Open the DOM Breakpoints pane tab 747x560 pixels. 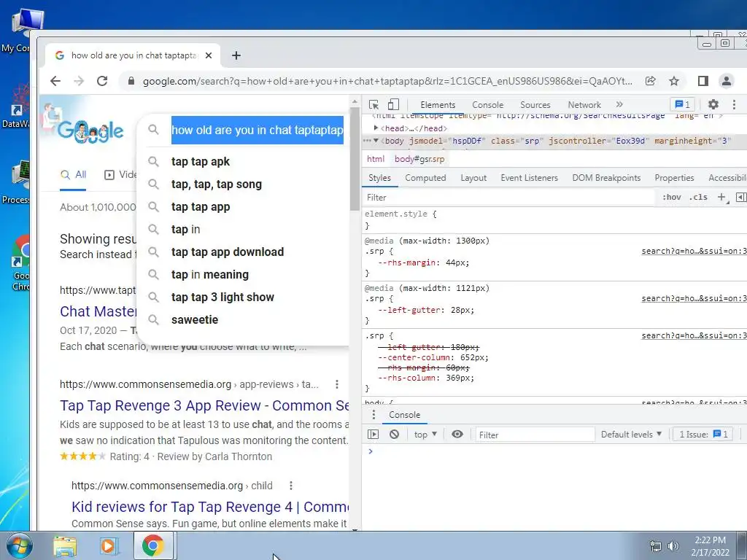pos(606,178)
